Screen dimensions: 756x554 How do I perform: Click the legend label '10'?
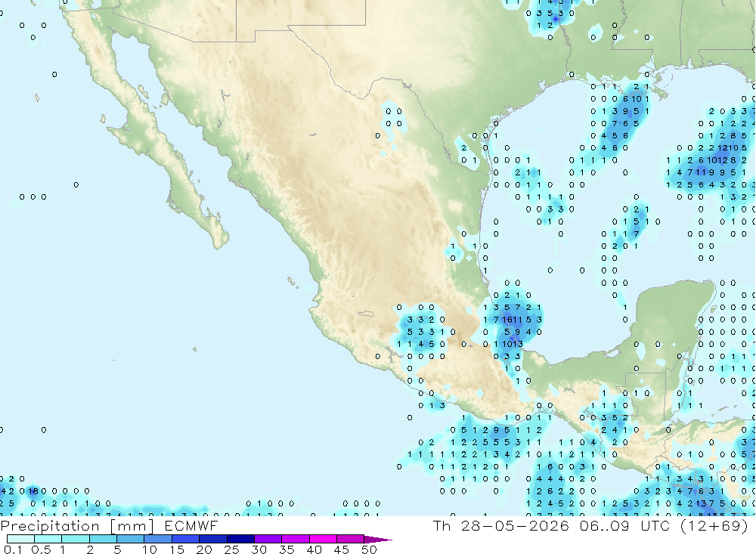150,549
